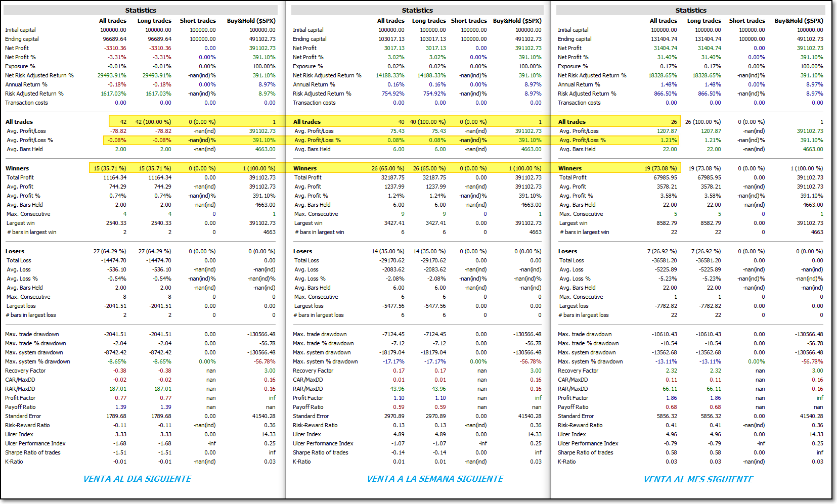Select All trades Avg. Profit/Loss 1207.87
Image resolution: width=837 pixels, height=504 pixels.
tap(667, 131)
